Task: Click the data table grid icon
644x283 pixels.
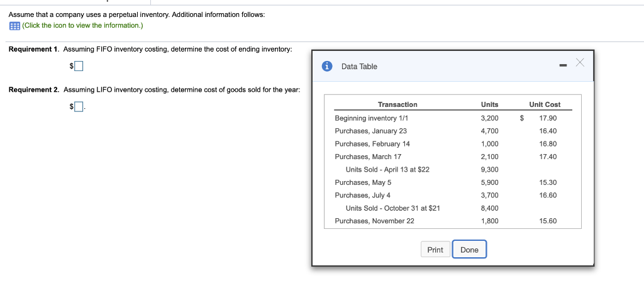Action: point(14,26)
